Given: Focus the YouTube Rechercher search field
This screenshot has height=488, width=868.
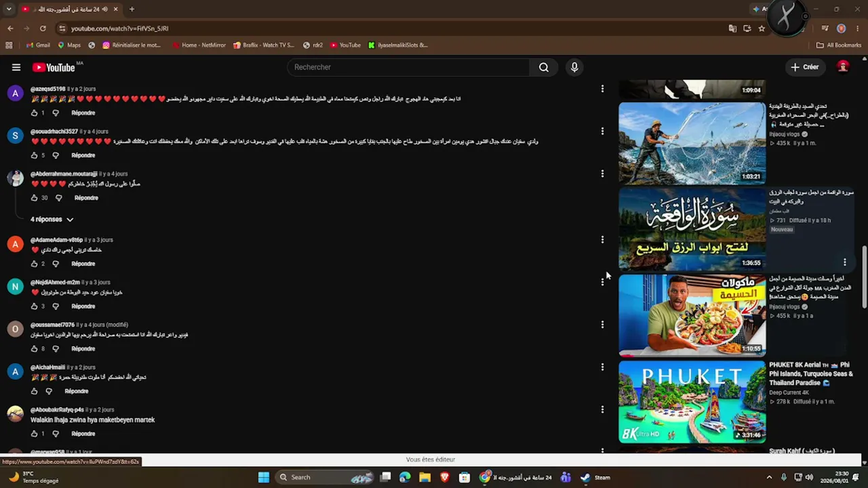Looking at the screenshot, I should click(409, 67).
